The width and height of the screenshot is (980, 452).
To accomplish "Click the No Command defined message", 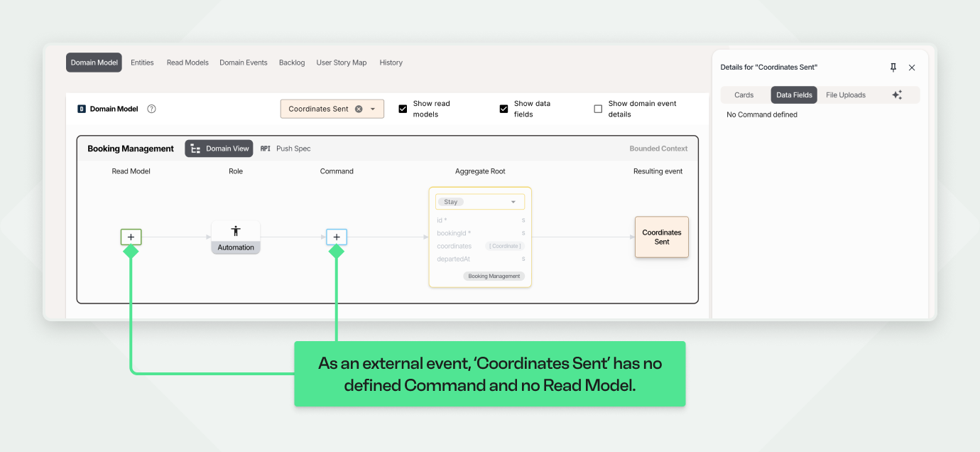I will pyautogui.click(x=762, y=114).
